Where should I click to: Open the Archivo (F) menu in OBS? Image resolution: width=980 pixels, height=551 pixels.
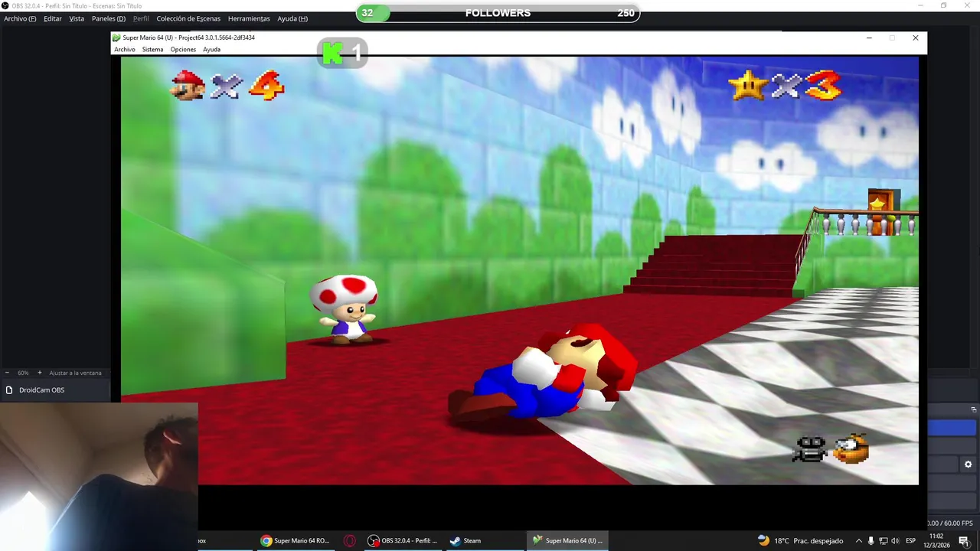tap(20, 18)
